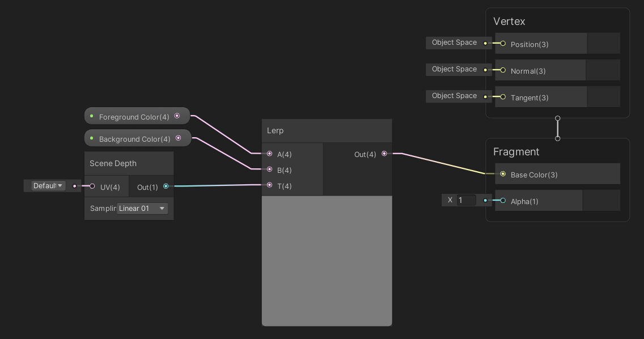Click the Base Color(3) input port
Viewport: 644px width, 339px height.
pos(502,174)
